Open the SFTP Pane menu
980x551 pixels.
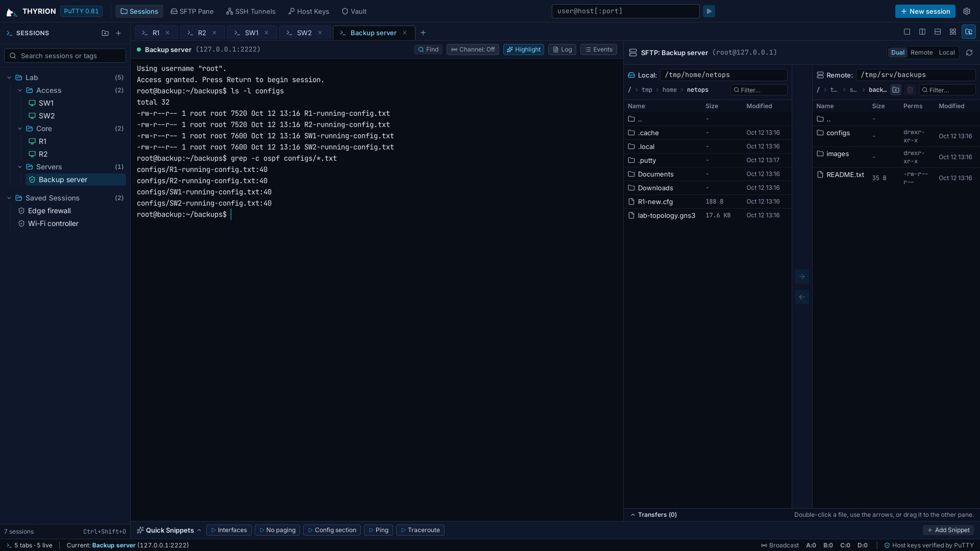point(192,11)
